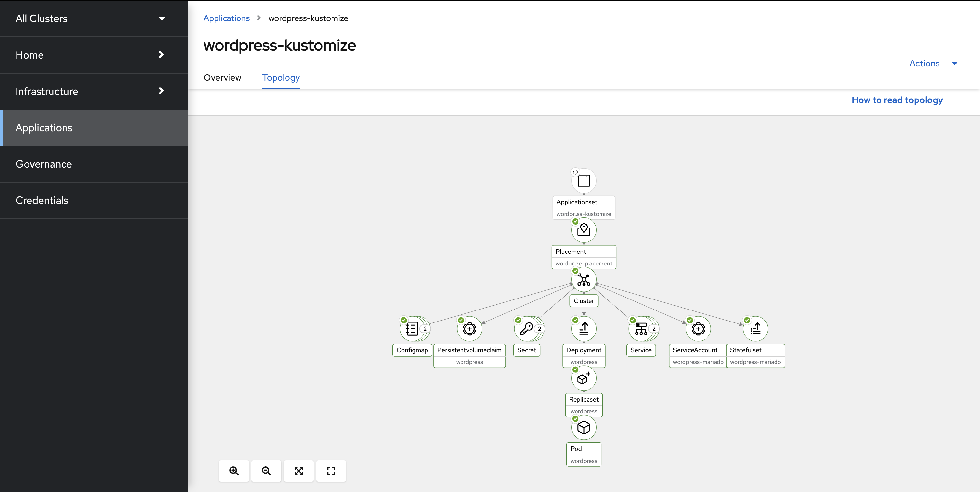Click the Applicationset node icon
The image size is (980, 492).
[584, 180]
